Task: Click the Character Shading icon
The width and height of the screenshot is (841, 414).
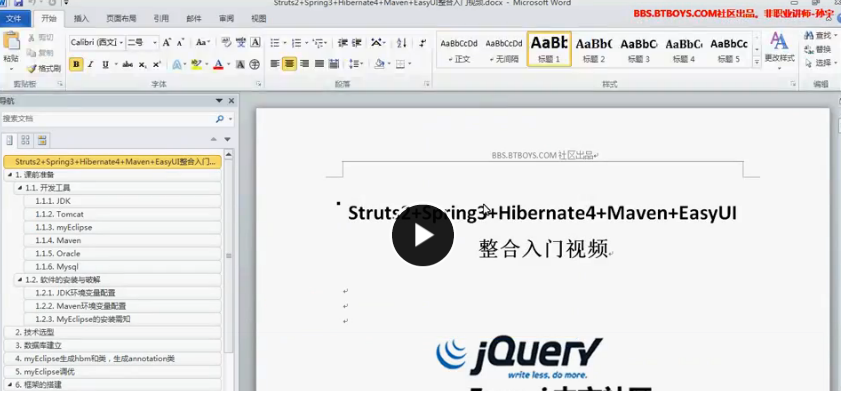Action: click(x=240, y=64)
